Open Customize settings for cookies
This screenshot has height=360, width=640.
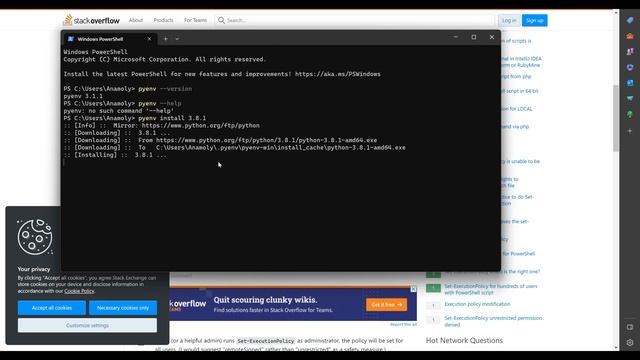coord(87,326)
